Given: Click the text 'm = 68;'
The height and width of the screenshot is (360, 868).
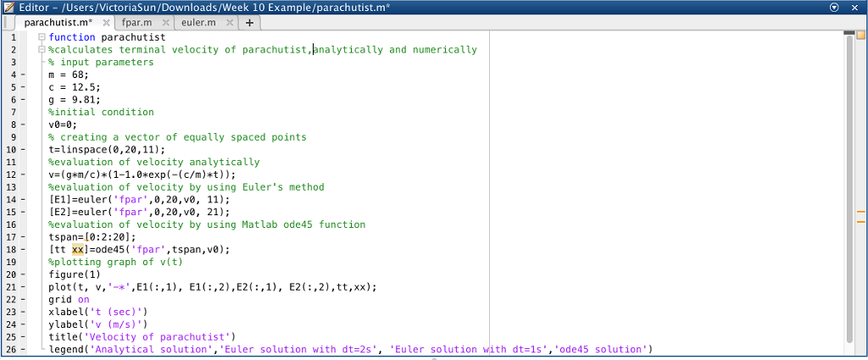Looking at the screenshot, I should pos(69,75).
